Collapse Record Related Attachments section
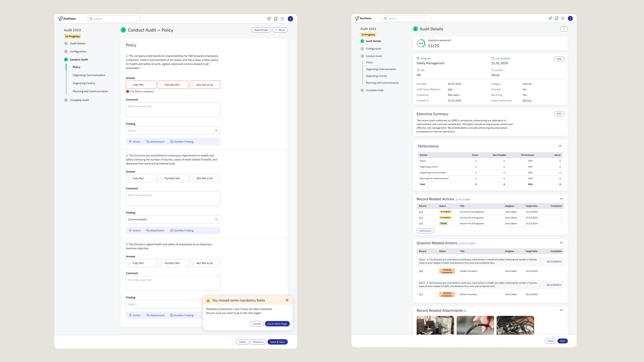Viewport: 644px width, 362px height. pyautogui.click(x=561, y=310)
